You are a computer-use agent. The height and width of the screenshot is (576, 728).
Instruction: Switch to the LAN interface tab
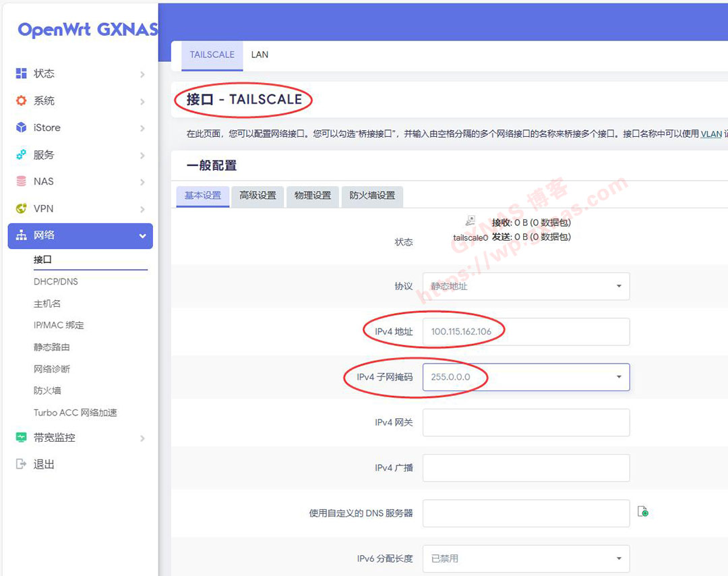point(260,55)
